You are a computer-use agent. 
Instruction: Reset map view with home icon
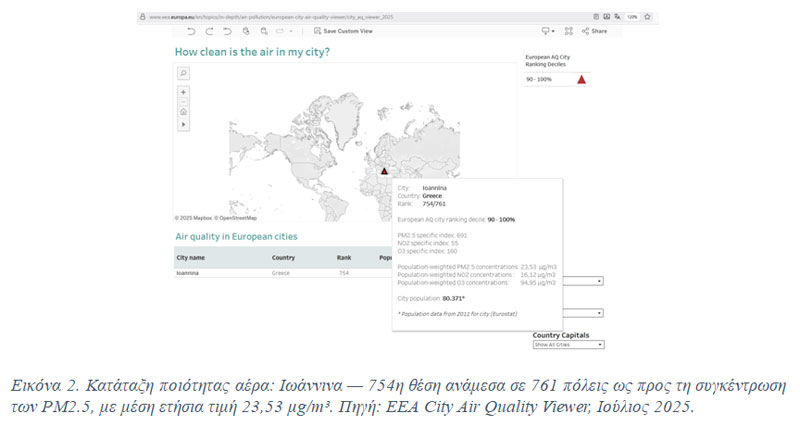pos(183,113)
